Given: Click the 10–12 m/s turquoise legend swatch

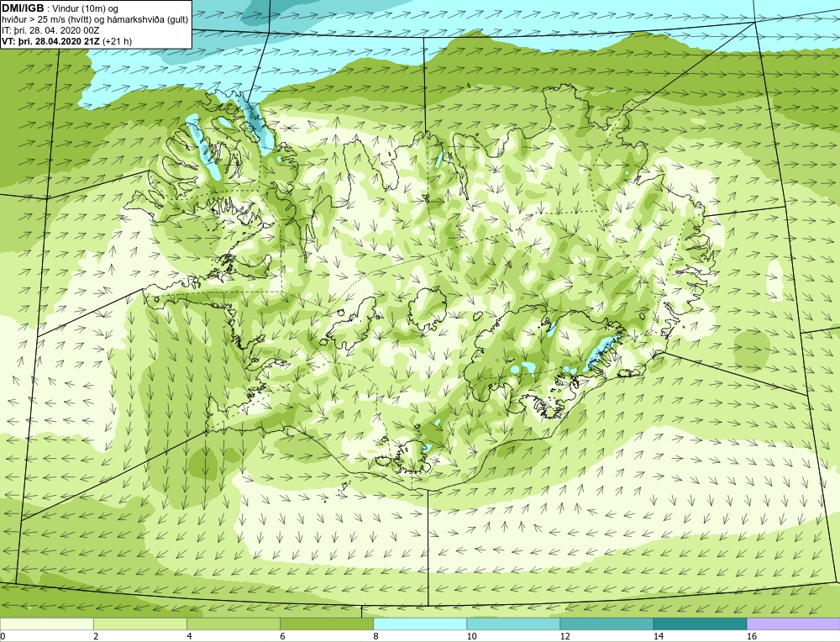Looking at the screenshot, I should 513,624.
